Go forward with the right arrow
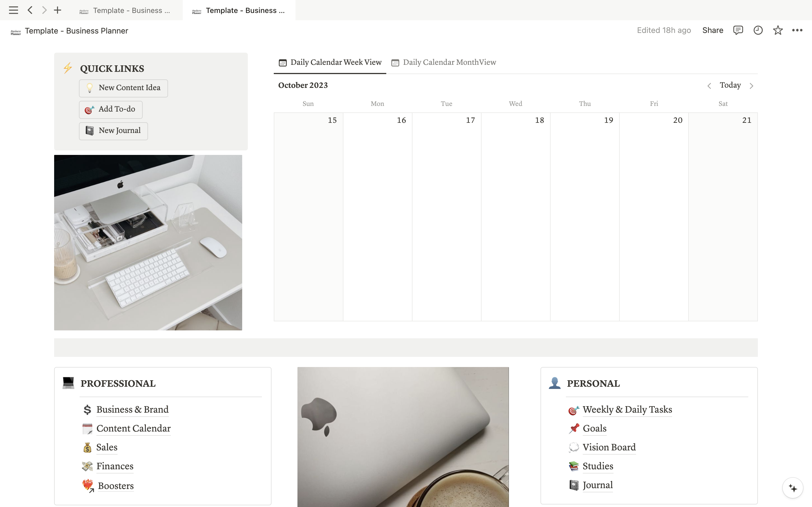The width and height of the screenshot is (812, 507). point(44,10)
